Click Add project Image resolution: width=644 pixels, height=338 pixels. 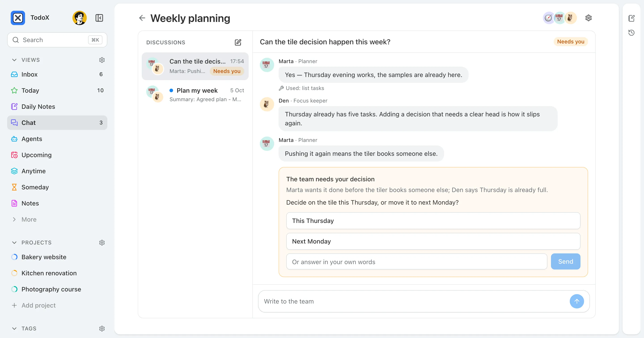[x=57, y=306]
